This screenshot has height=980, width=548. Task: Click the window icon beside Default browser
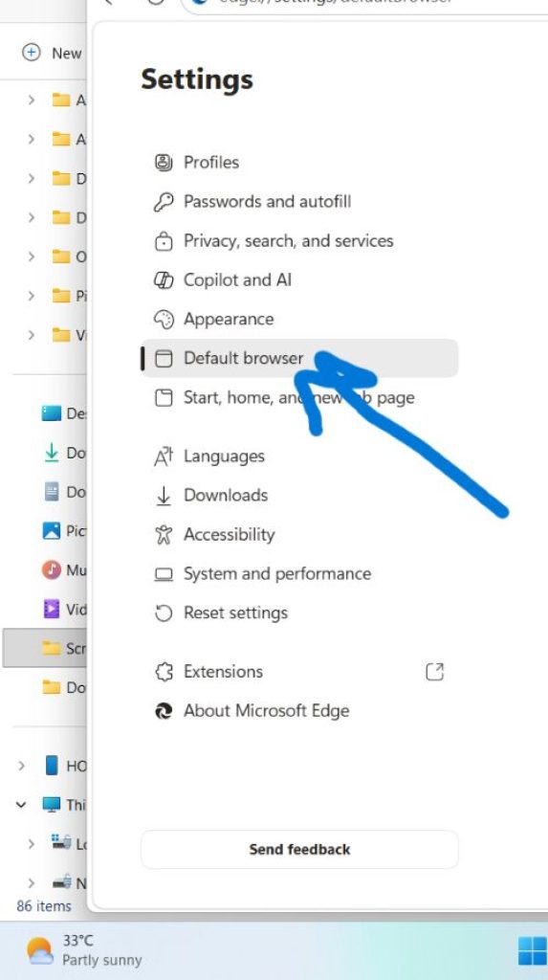[164, 359]
